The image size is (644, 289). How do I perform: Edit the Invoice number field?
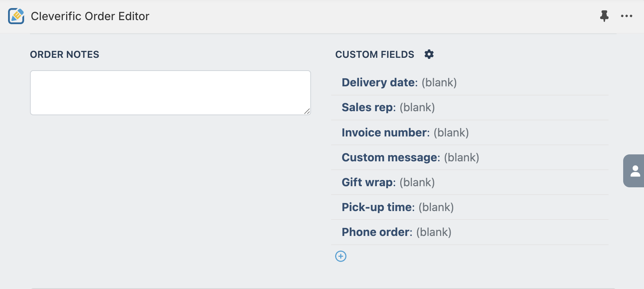[470, 132]
